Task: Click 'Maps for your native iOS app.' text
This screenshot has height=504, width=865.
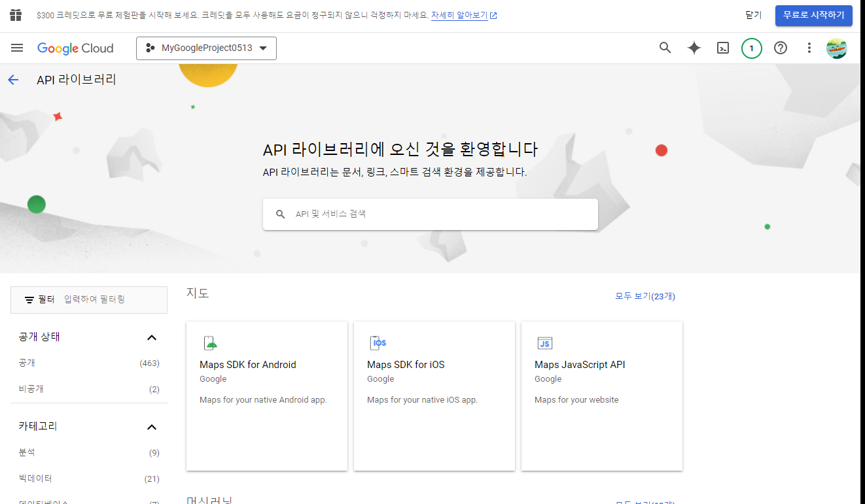Action: point(423,400)
